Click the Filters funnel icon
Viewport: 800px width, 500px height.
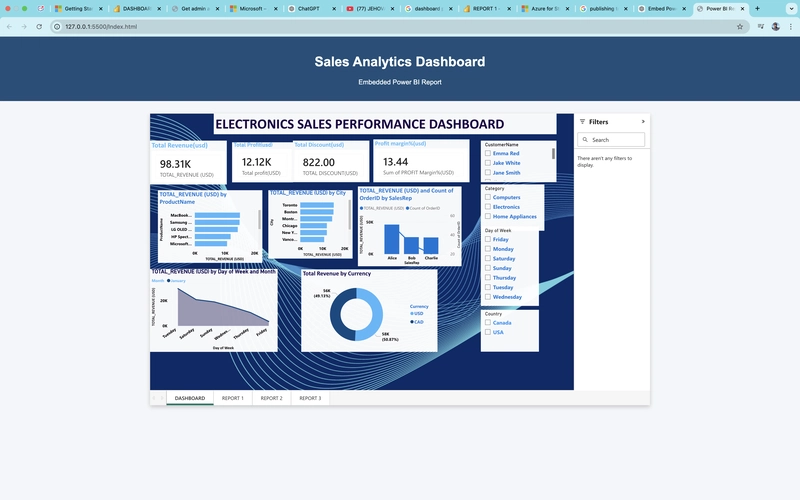[x=582, y=121]
